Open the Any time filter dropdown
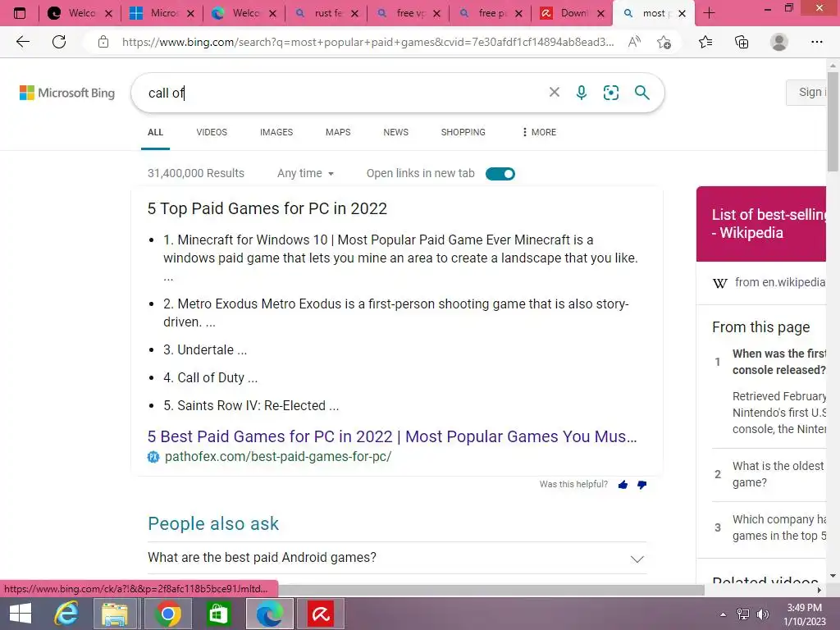 click(x=305, y=173)
